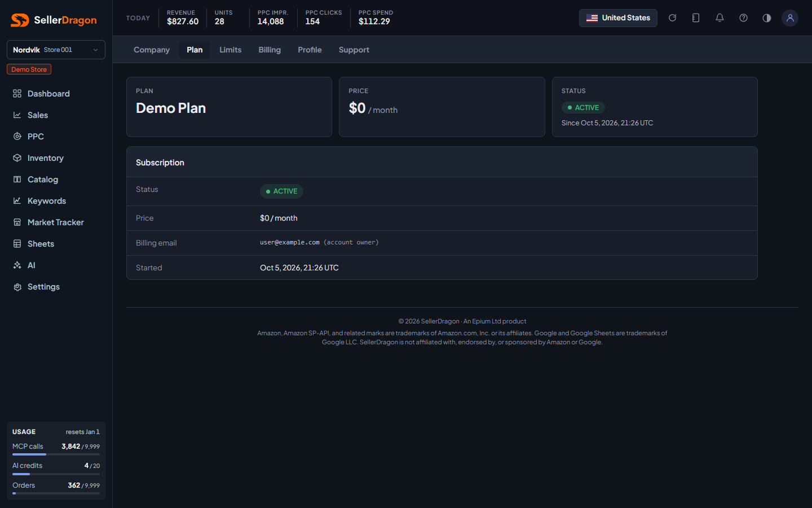
Task: Select the user@example.com billing email text
Action: point(290,243)
